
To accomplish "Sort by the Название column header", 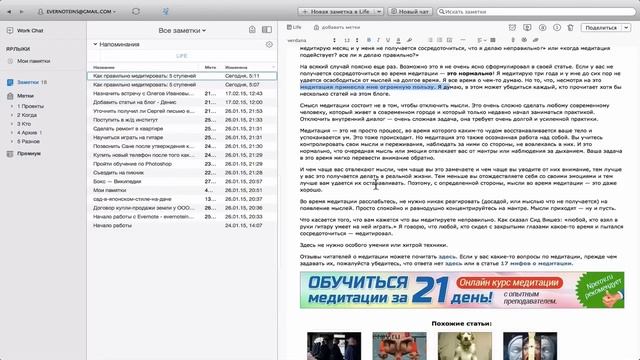I will (104, 67).
